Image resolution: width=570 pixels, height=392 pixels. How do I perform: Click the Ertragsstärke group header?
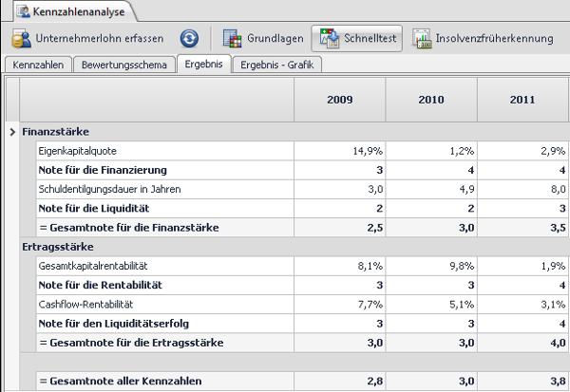[x=58, y=247]
